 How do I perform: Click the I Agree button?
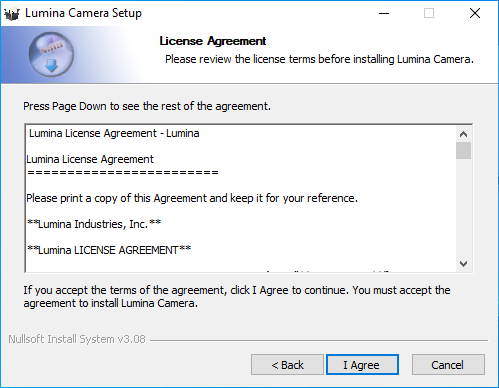(362, 365)
